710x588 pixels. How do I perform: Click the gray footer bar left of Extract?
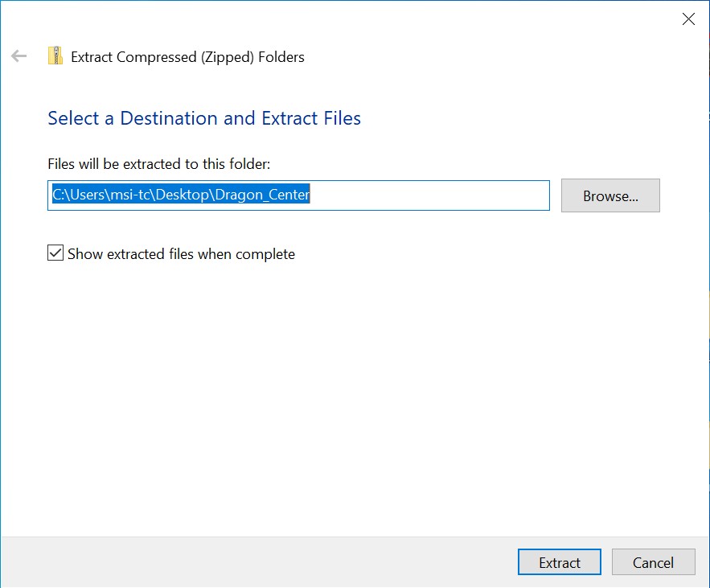coord(258,562)
